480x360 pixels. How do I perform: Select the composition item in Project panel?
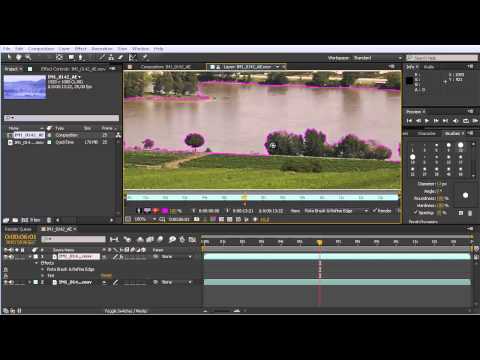click(x=29, y=135)
